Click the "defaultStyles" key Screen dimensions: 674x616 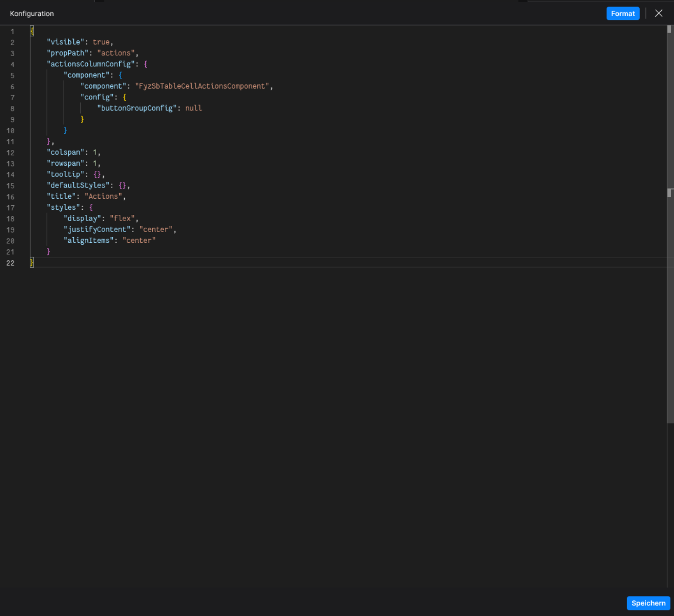(x=78, y=185)
